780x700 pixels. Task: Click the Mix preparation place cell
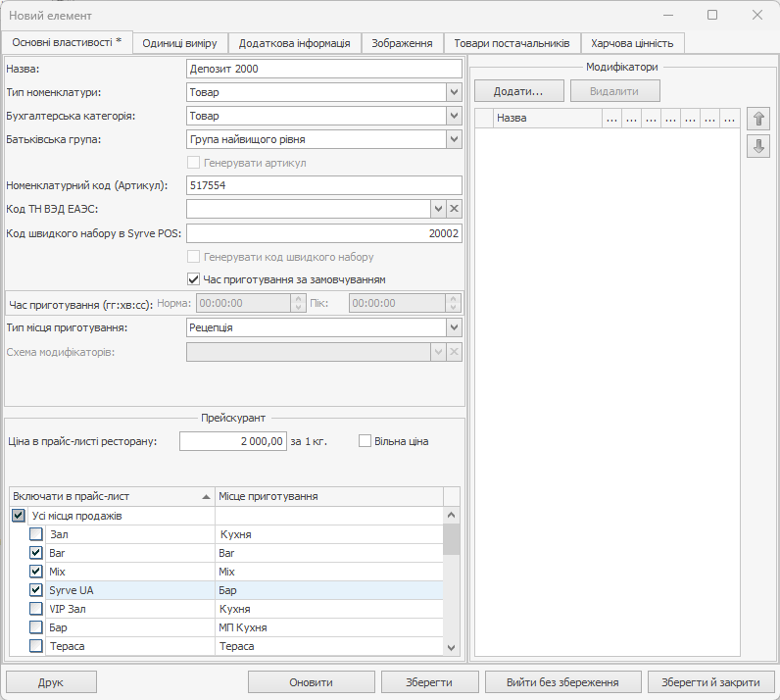point(329,571)
